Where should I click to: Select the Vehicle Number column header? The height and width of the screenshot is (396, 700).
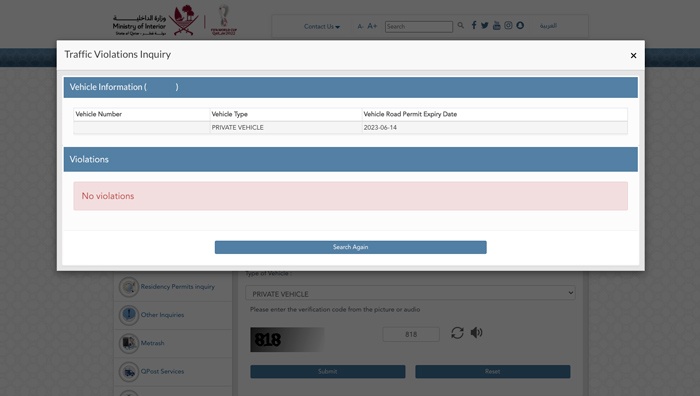tap(142, 114)
